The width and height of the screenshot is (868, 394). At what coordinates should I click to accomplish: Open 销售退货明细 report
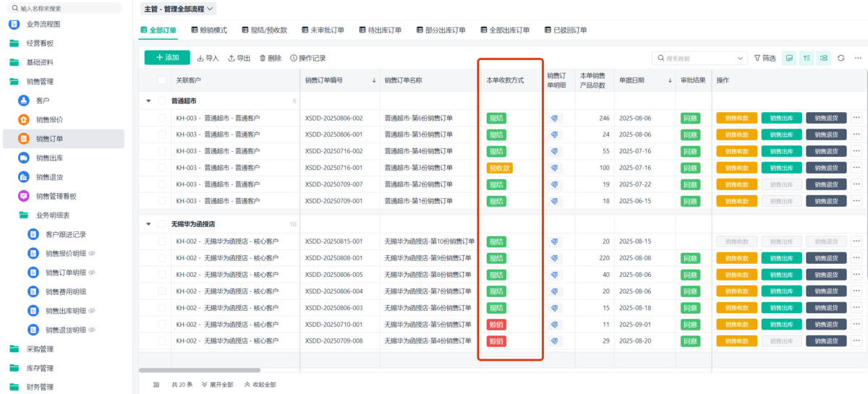point(65,330)
